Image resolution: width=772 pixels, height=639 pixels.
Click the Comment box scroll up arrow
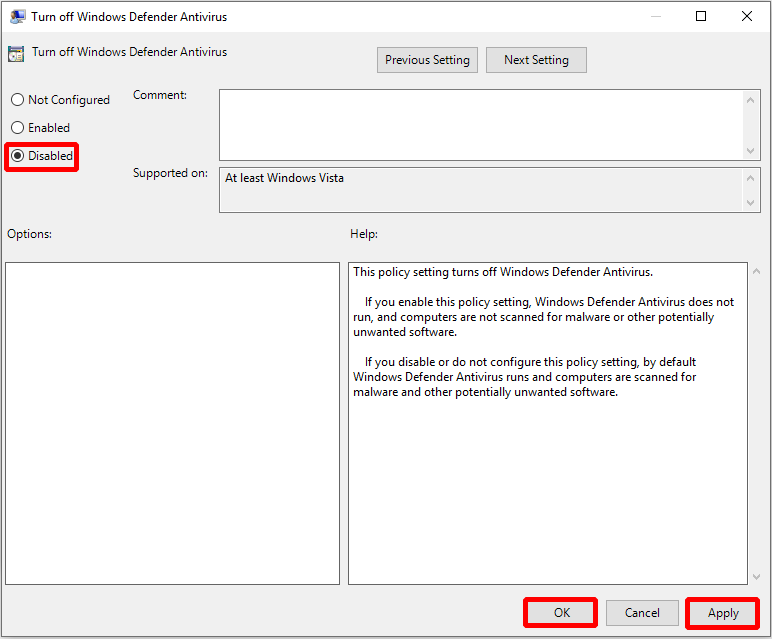(750, 100)
